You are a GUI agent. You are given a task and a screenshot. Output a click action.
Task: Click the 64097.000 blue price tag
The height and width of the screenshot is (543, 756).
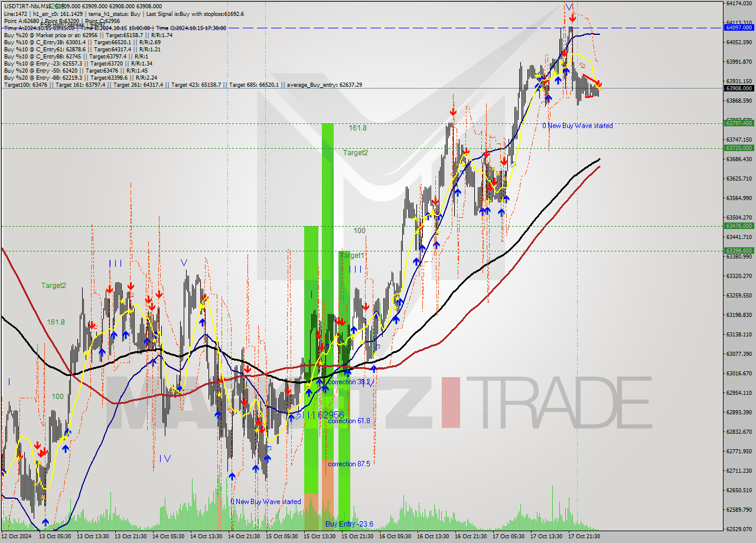coord(738,27)
